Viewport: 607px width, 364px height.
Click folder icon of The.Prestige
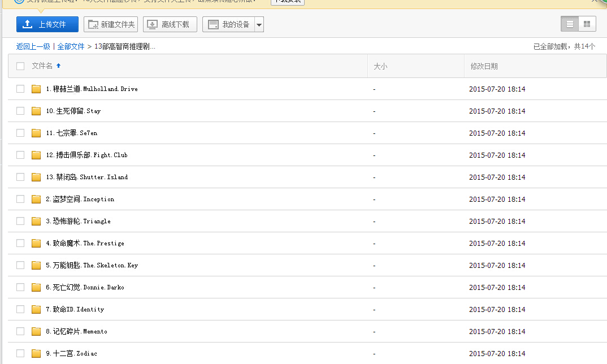[36, 244]
